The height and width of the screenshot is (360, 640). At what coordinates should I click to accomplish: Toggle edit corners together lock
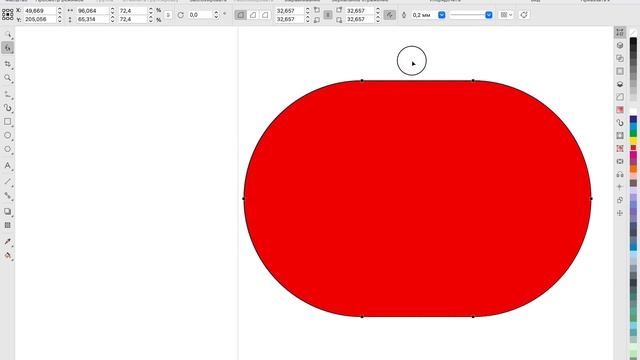coord(328,15)
